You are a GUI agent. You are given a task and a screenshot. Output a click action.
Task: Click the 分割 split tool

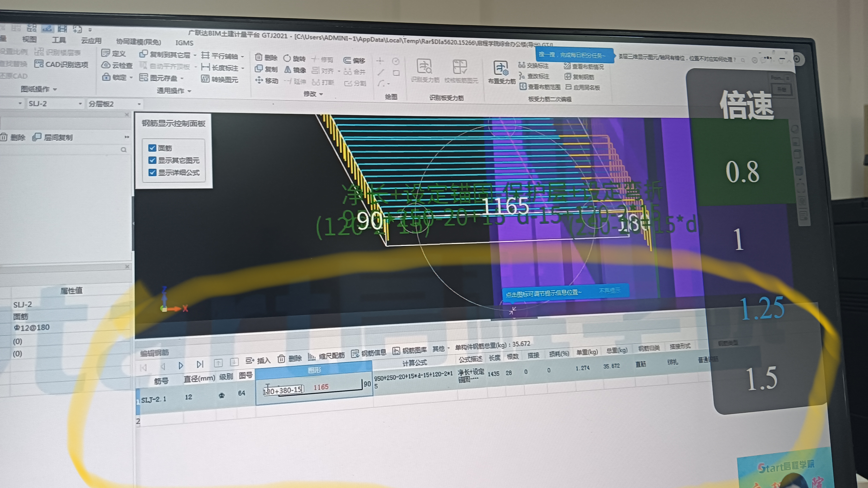click(355, 83)
